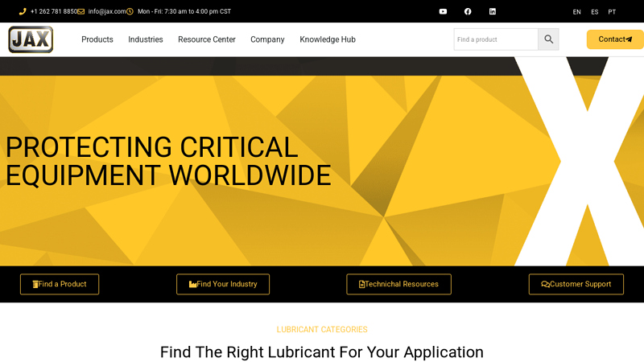Expand the Resource Center menu
Viewport: 644px width, 362px height.
click(206, 39)
